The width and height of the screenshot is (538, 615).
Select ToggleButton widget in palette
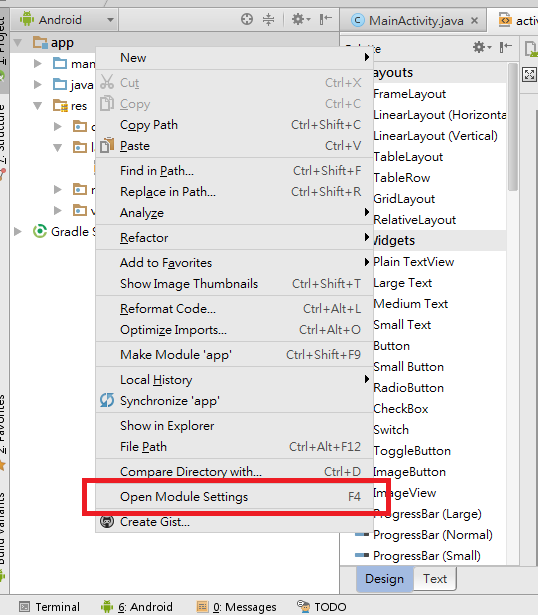[x=412, y=451]
